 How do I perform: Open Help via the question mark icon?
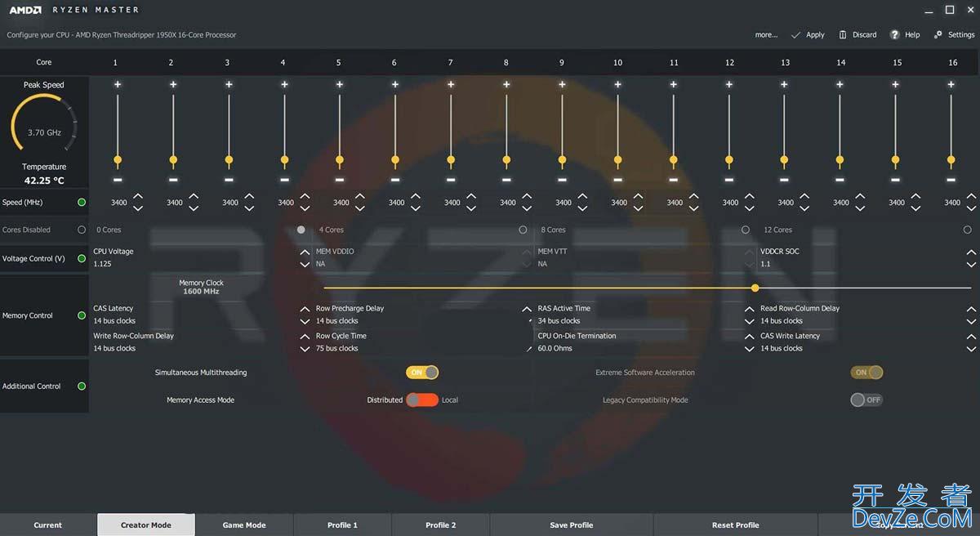pos(895,35)
